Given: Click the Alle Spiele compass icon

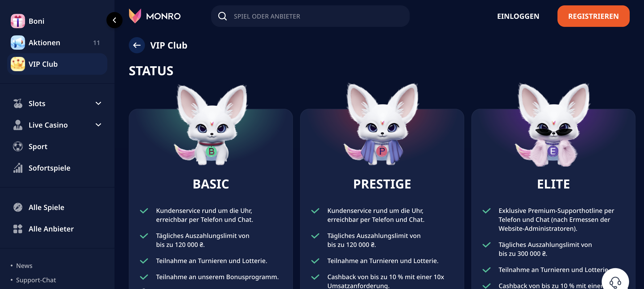Looking at the screenshot, I should pyautogui.click(x=18, y=207).
